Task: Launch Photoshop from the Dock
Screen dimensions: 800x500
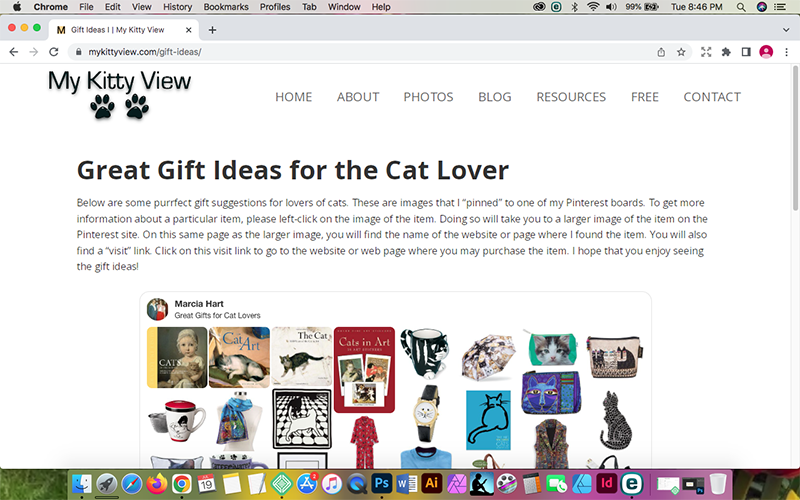Action: (381, 484)
